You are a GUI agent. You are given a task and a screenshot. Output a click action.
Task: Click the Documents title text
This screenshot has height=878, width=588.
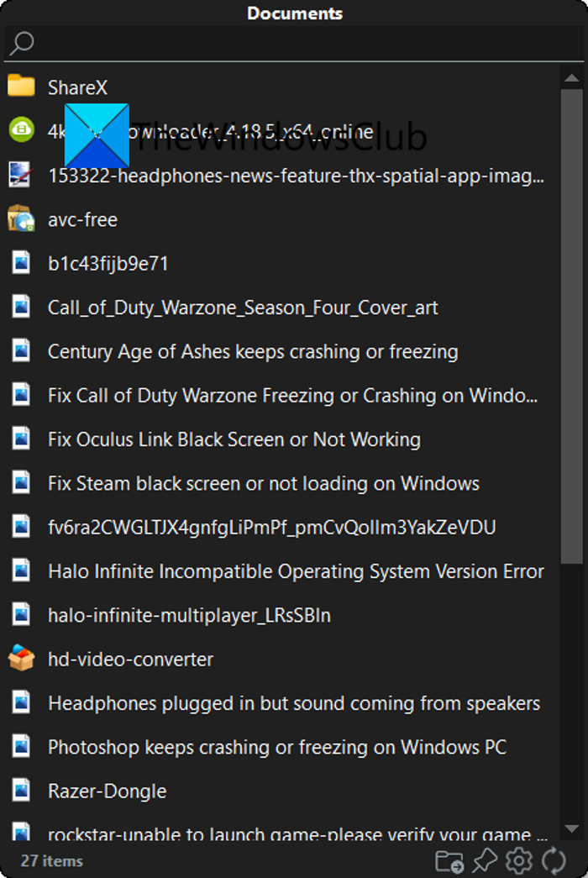(x=295, y=13)
